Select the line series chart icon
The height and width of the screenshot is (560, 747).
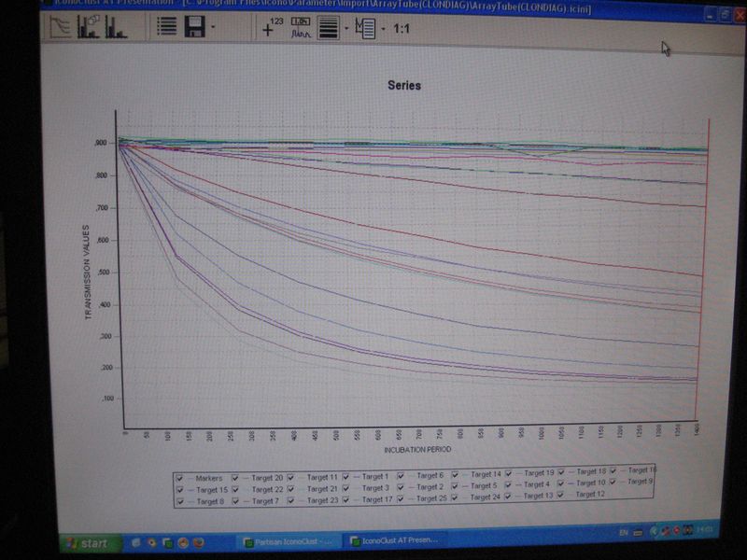[61, 27]
